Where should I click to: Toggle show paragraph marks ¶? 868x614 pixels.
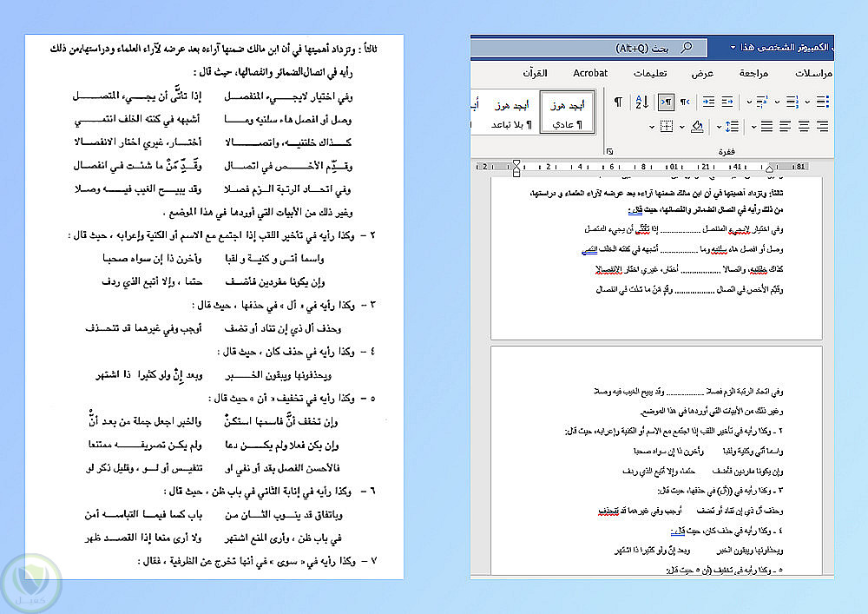point(618,102)
